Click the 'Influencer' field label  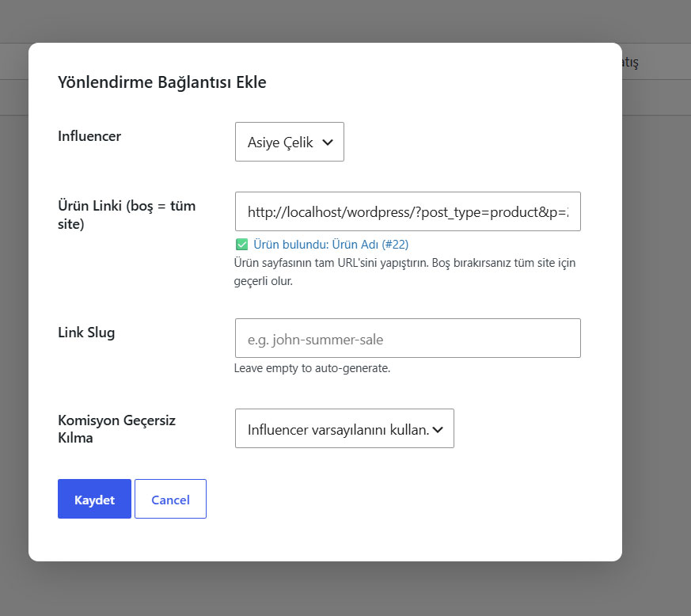pos(89,136)
